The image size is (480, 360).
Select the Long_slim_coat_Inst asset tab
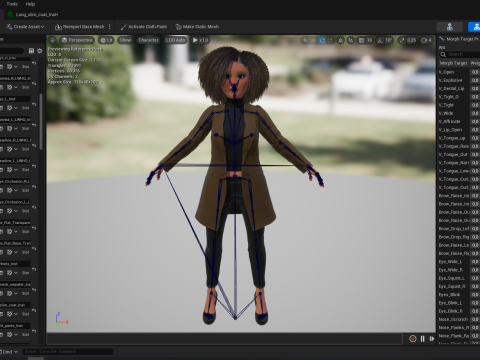coord(33,15)
